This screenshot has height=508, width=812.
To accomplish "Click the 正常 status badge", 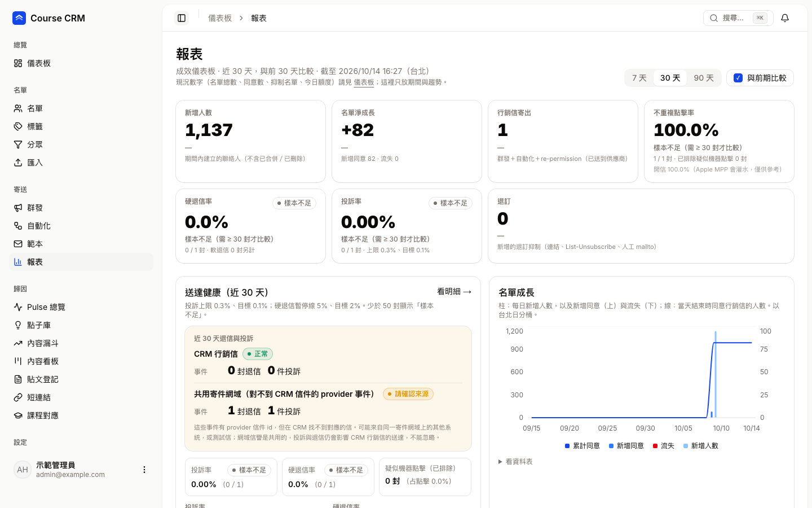I will (x=258, y=354).
